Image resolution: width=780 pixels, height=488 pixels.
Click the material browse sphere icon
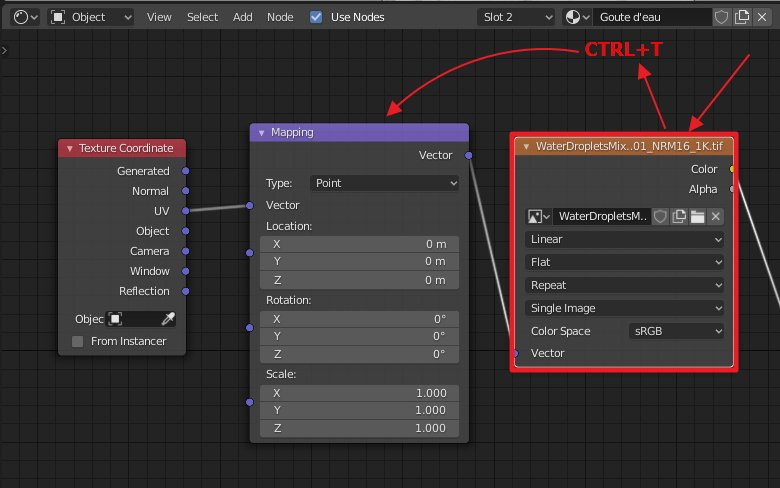coord(576,17)
